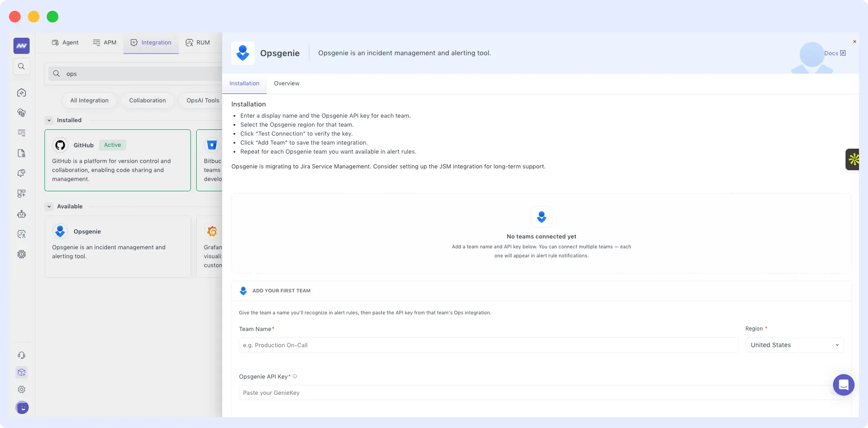Screen dimensions: 868x428
Task: Click the GitHub Active status badge
Action: [x=113, y=145]
